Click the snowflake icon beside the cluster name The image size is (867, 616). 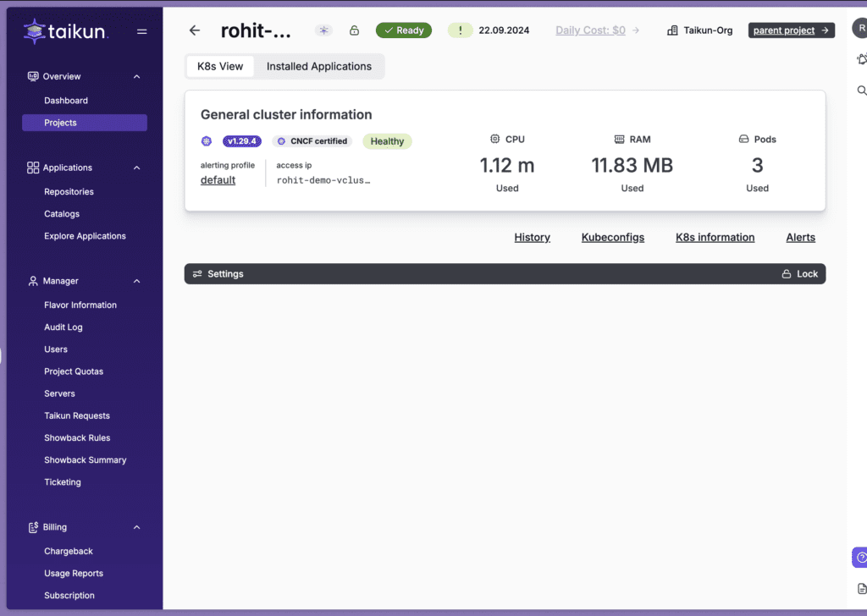[323, 30]
